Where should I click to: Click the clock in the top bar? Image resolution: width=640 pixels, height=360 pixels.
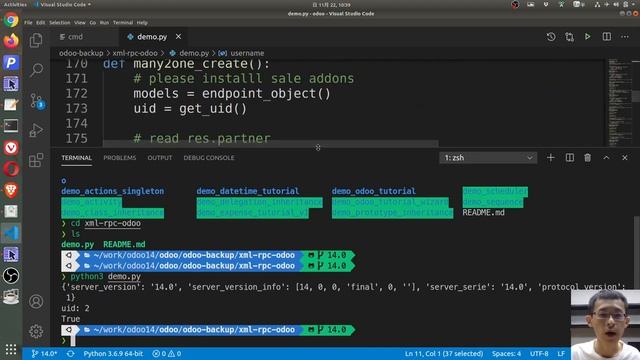click(331, 4)
